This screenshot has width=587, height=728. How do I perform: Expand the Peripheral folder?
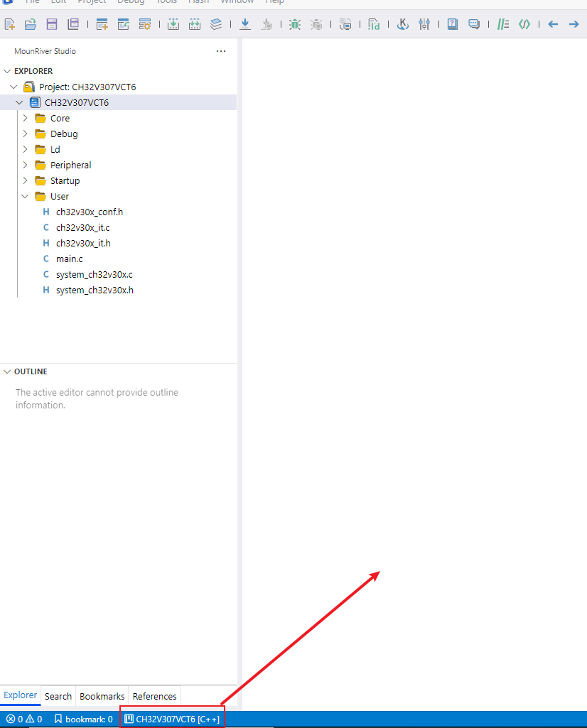click(x=25, y=165)
